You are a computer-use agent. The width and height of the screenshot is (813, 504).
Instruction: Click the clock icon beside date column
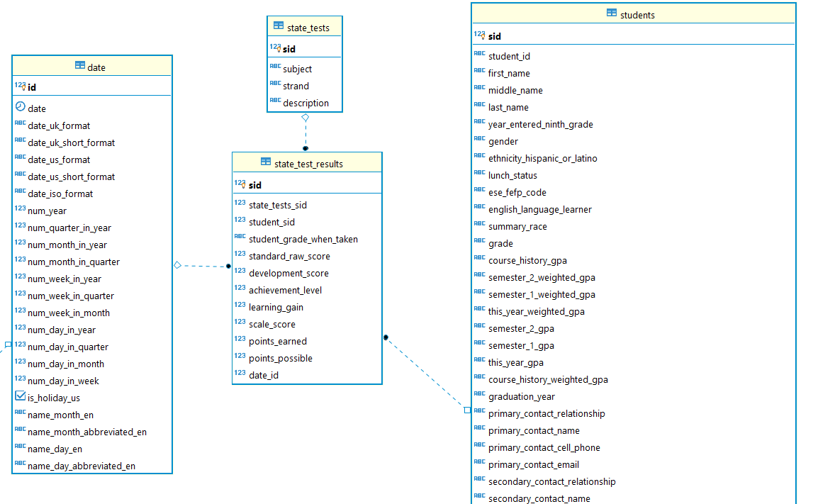(20, 107)
